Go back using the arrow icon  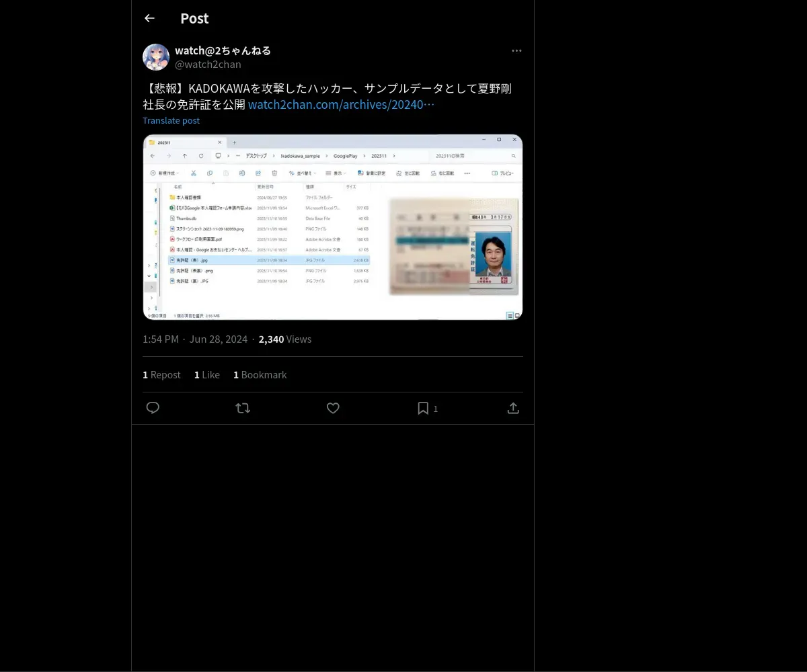pyautogui.click(x=149, y=18)
